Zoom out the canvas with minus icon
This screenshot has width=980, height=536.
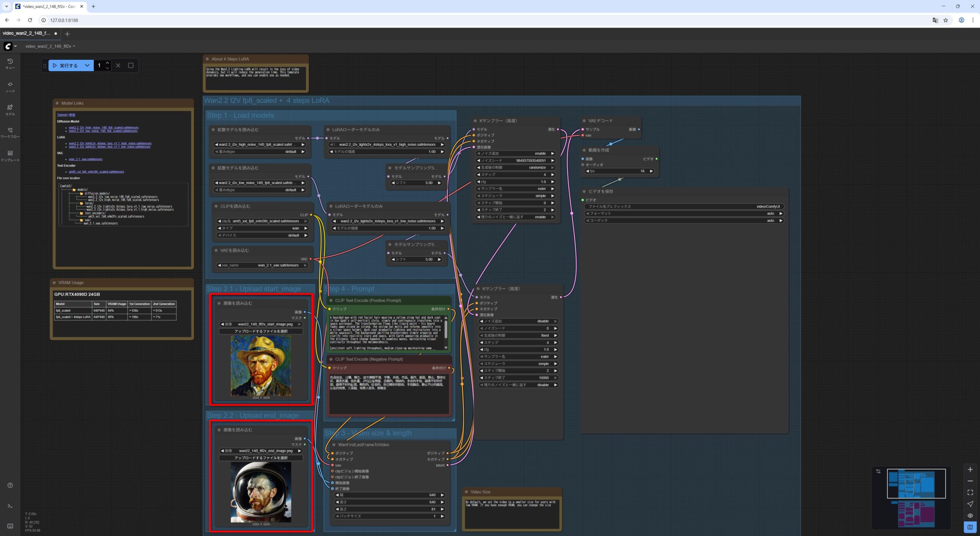pos(970,481)
